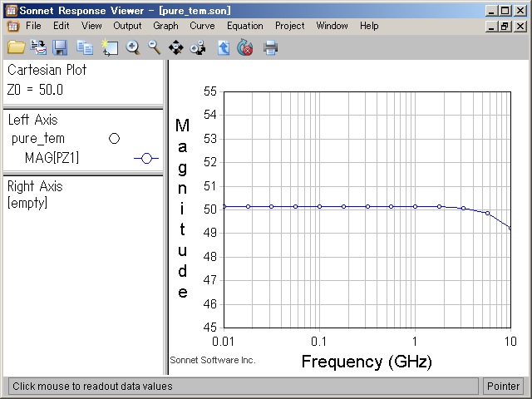This screenshot has height=399, width=532.
Task: Open the View menu
Action: click(x=91, y=26)
